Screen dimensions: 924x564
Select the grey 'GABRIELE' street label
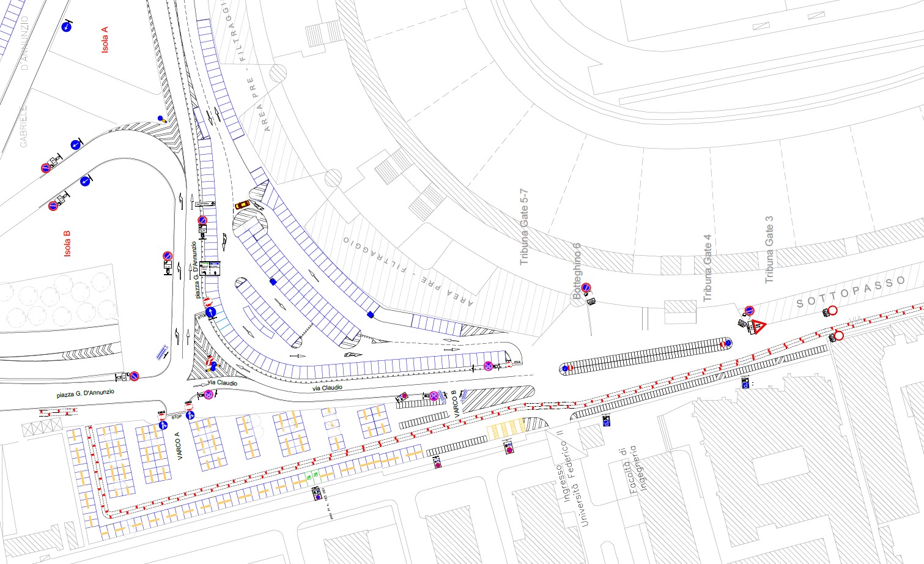(24, 126)
